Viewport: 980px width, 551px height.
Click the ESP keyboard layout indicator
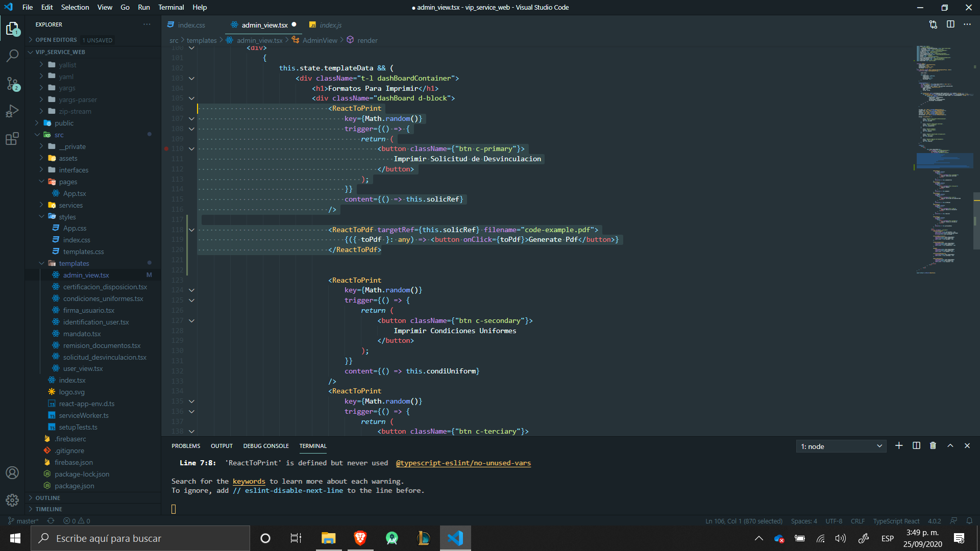[888, 538]
